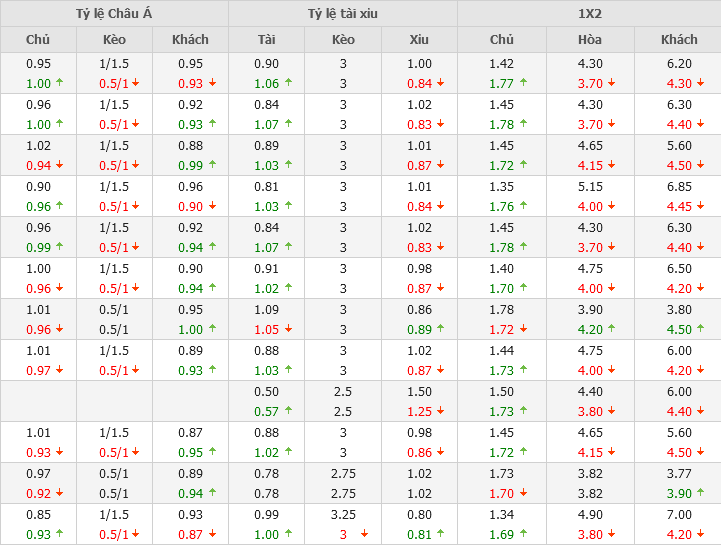Click the green up arrow beside 1.69

click(523, 535)
